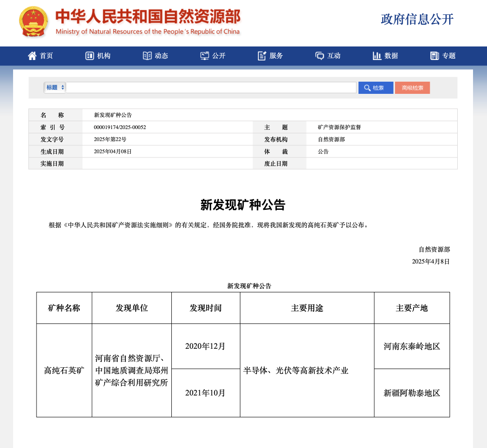Focus the search keyword text box

coord(211,88)
